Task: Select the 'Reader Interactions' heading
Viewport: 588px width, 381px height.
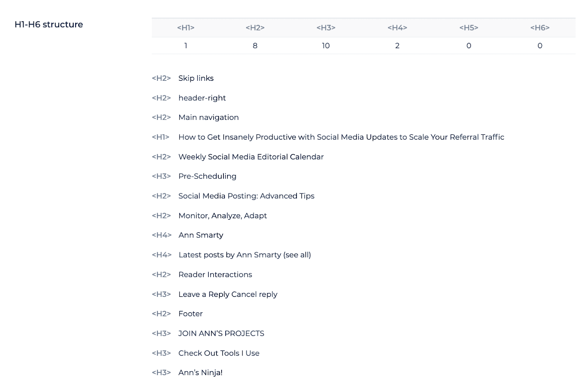Action: pyautogui.click(x=215, y=274)
